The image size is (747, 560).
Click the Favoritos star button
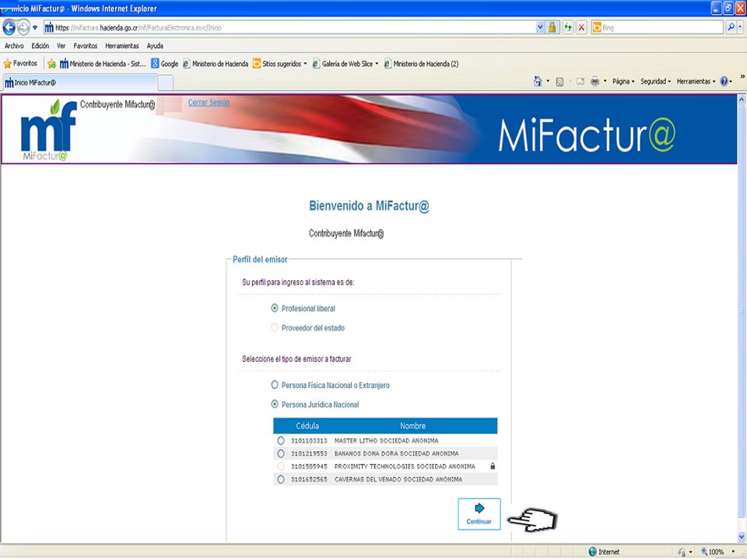coord(20,63)
